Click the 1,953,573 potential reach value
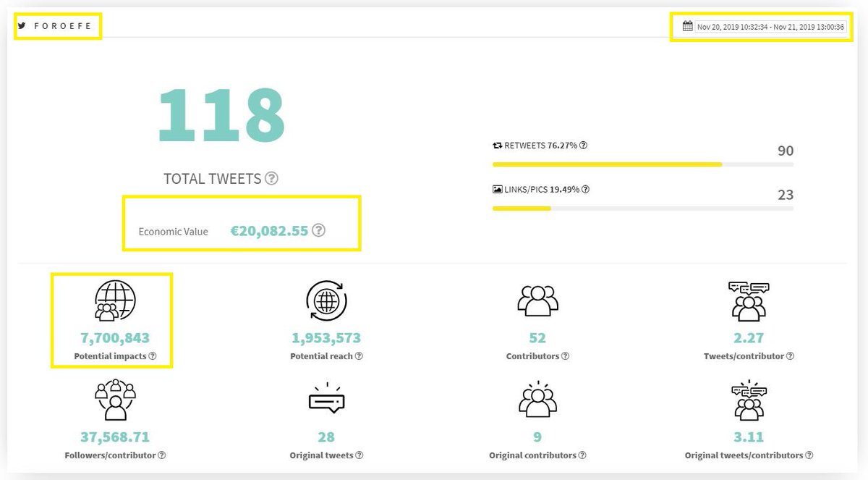The image size is (868, 480). pos(326,338)
